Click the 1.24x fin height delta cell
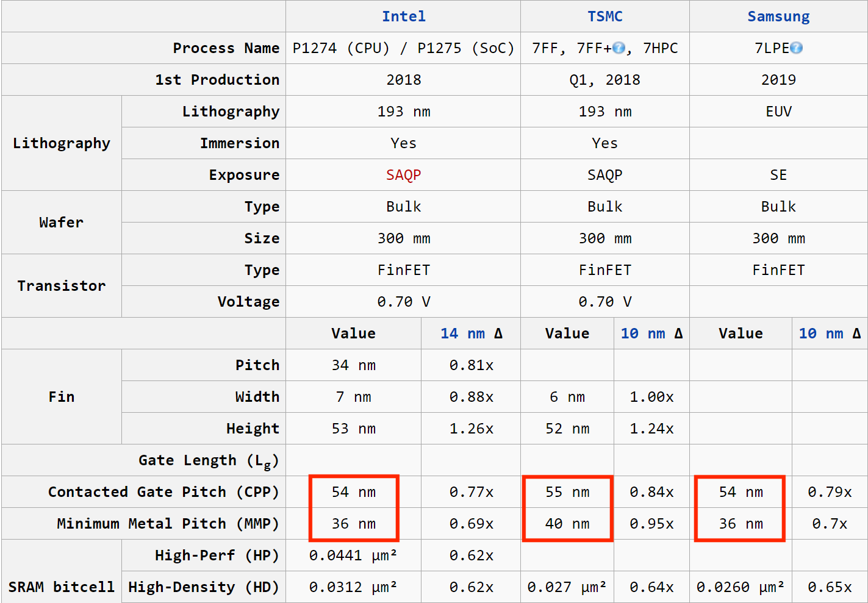The height and width of the screenshot is (603, 868). coord(651,429)
